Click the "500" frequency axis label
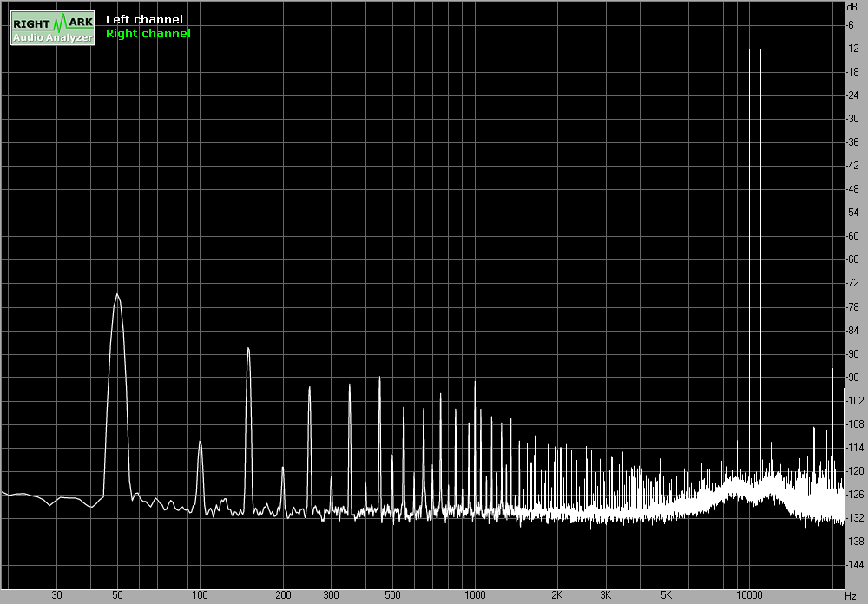Image resolution: width=868 pixels, height=604 pixels. point(392,595)
